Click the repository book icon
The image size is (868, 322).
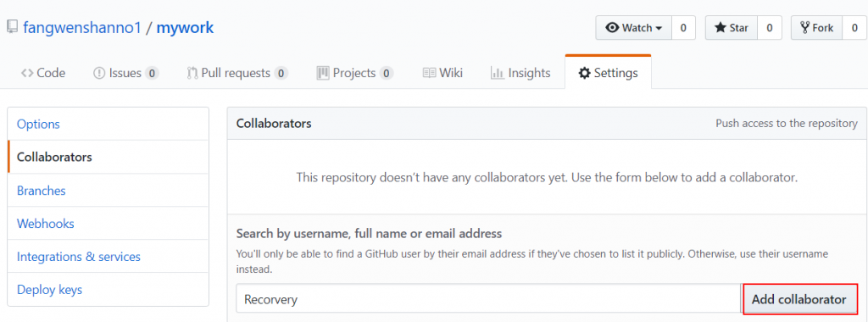(x=12, y=27)
